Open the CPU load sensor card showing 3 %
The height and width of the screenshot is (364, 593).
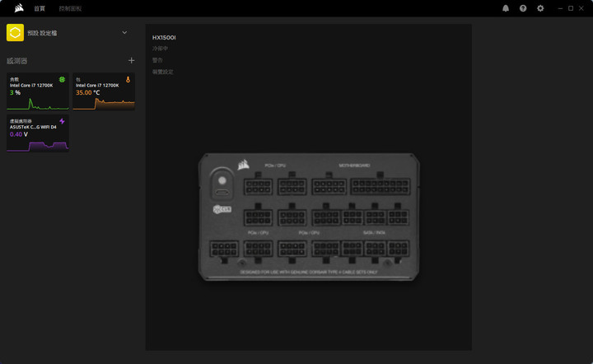38,91
